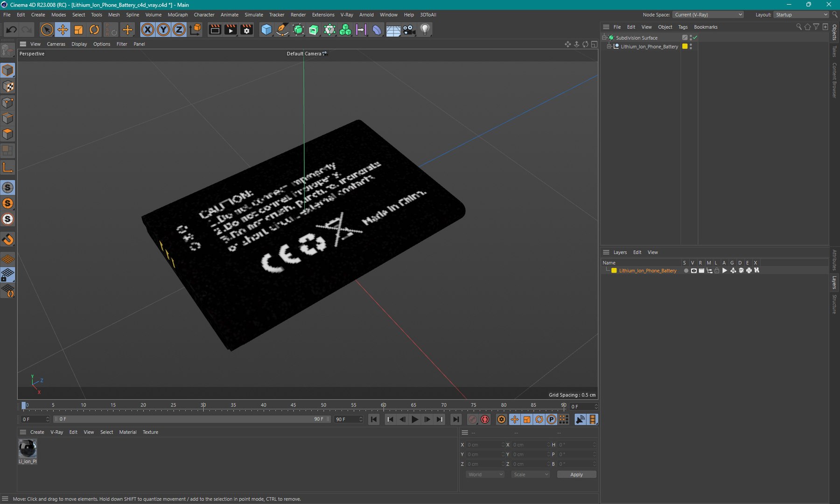Add a Floor grid object
840x504 pixels.
coord(393,30)
